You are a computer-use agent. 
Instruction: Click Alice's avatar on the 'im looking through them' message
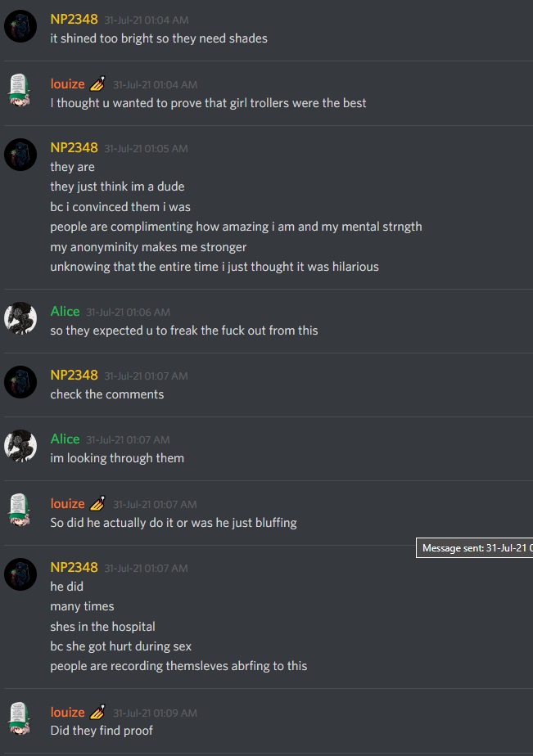20,445
